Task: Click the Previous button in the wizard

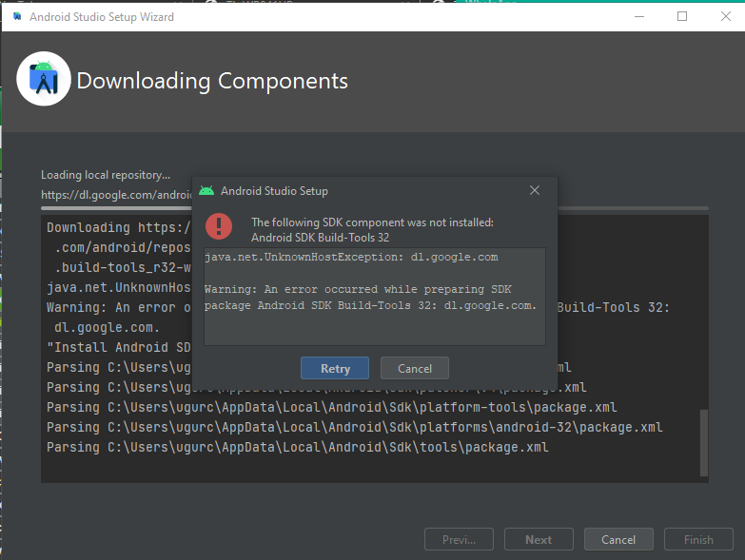Action: [459, 540]
